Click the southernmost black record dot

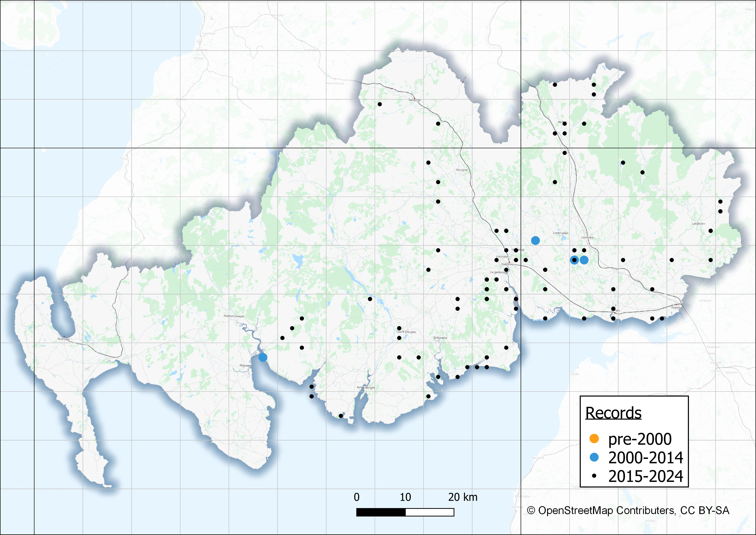pyautogui.click(x=341, y=416)
